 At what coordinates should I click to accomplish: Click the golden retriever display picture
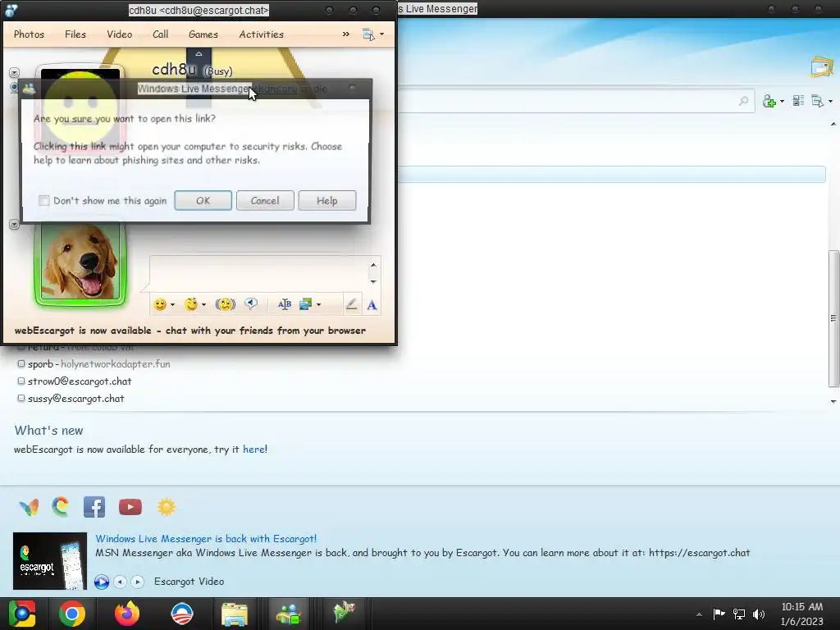pos(80,262)
